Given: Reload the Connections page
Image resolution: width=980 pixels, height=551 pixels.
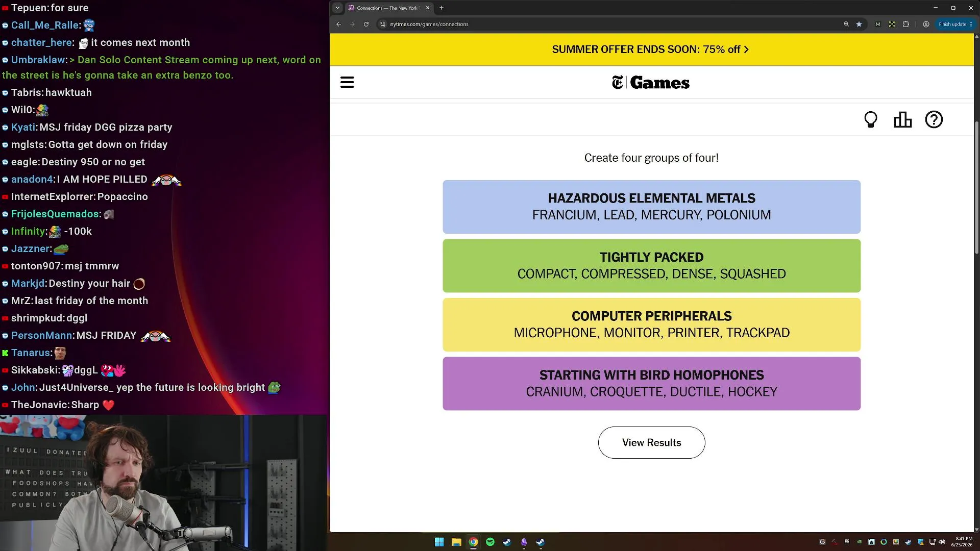Looking at the screenshot, I should point(366,24).
